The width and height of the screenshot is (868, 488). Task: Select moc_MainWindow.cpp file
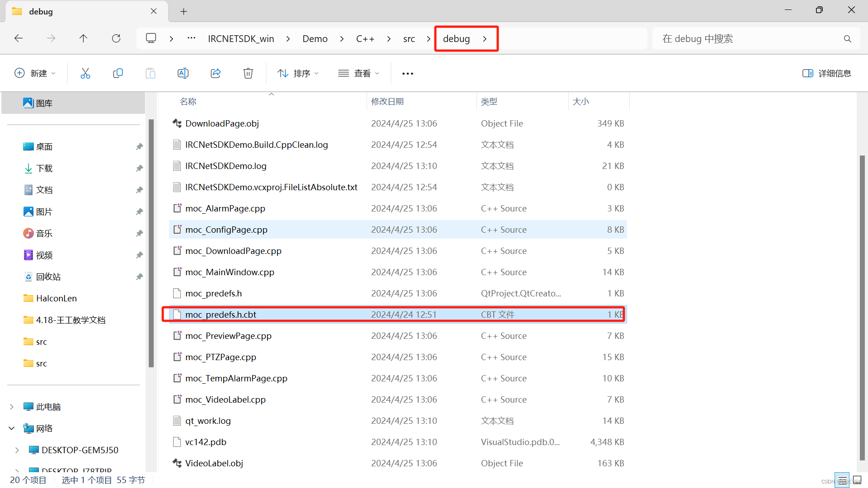point(398,272)
